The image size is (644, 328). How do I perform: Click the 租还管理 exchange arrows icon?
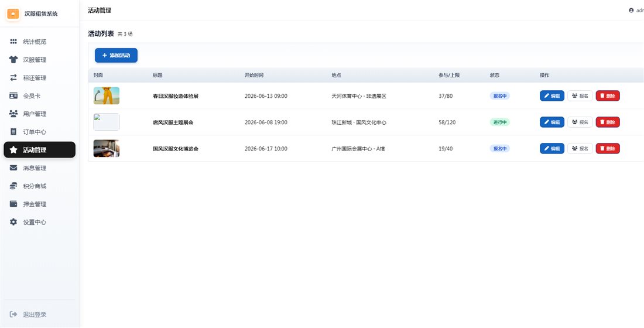[x=13, y=78]
